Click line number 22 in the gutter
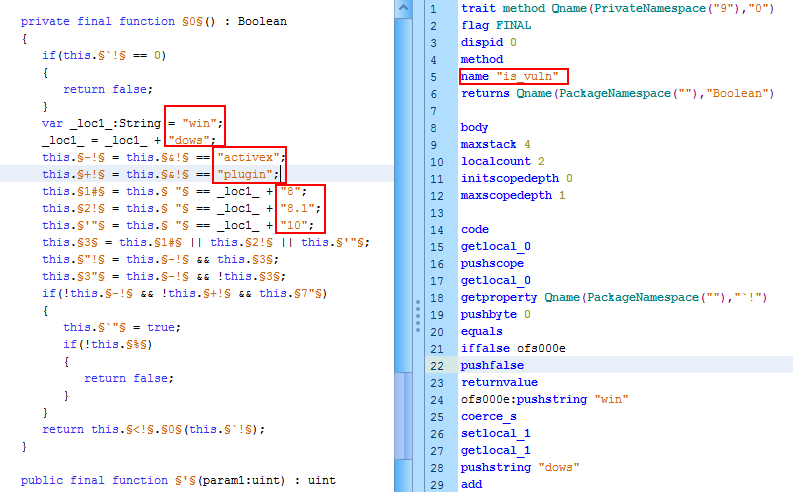 (x=433, y=366)
